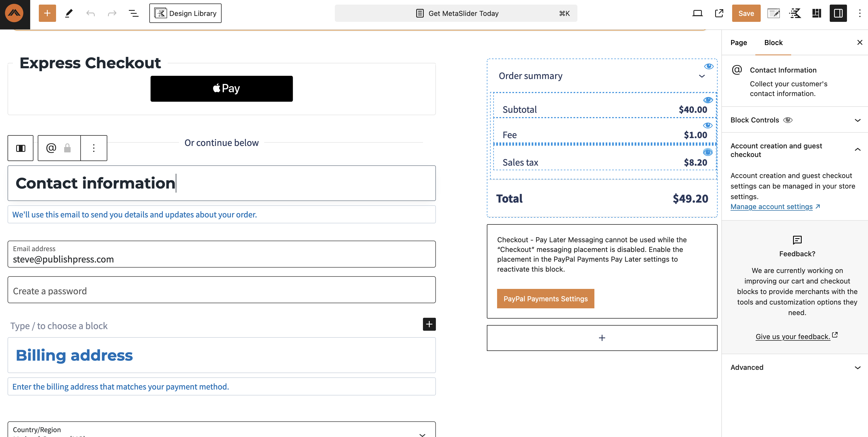Select the parent columns block icon

pos(20,148)
